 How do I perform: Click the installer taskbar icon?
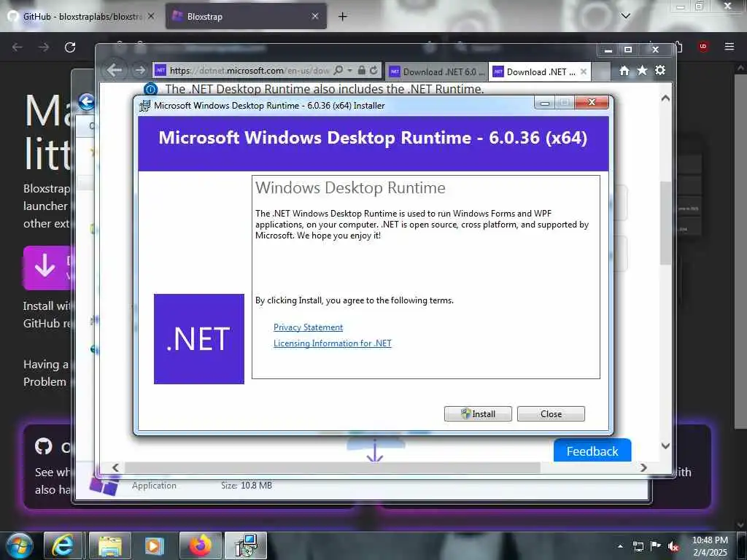point(246,545)
